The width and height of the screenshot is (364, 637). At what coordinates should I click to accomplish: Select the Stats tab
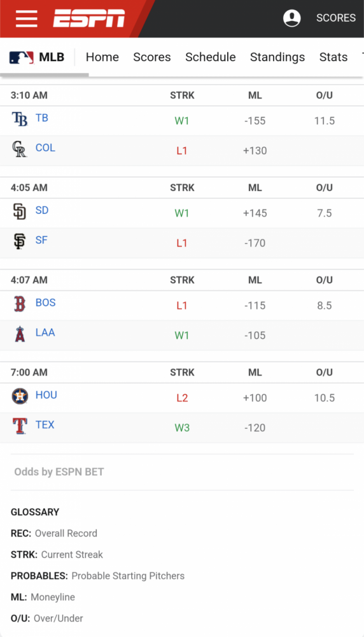(x=333, y=57)
